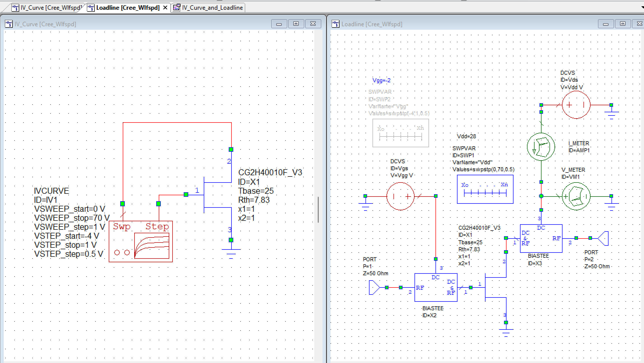
Task: Maximize the Loadline child window
Action: (x=623, y=24)
